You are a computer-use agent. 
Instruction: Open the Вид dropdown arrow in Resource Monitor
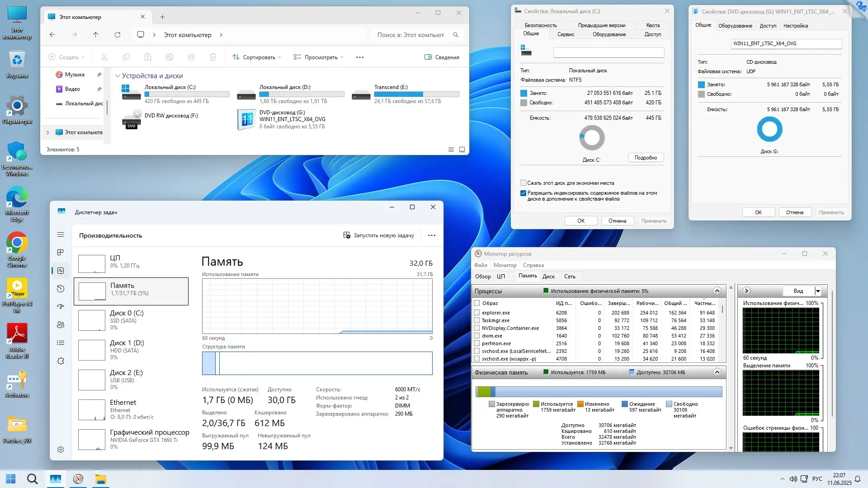(x=817, y=291)
